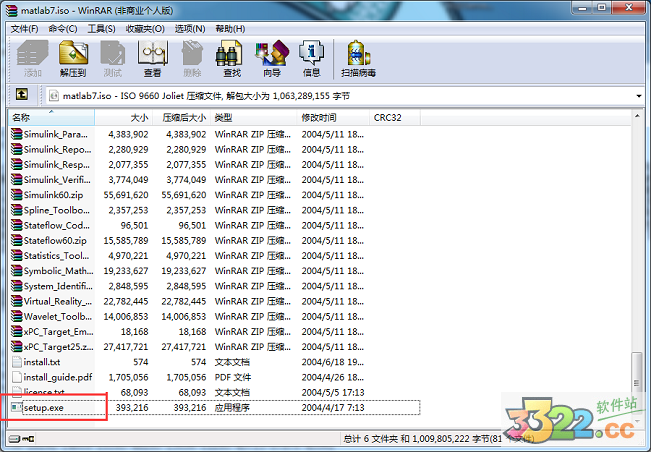
Task: Click the Virus Scan (扫描病毒) icon
Action: (x=358, y=54)
